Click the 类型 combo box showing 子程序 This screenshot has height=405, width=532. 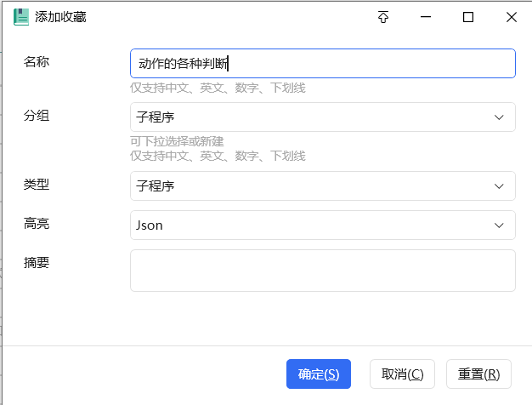click(x=323, y=186)
